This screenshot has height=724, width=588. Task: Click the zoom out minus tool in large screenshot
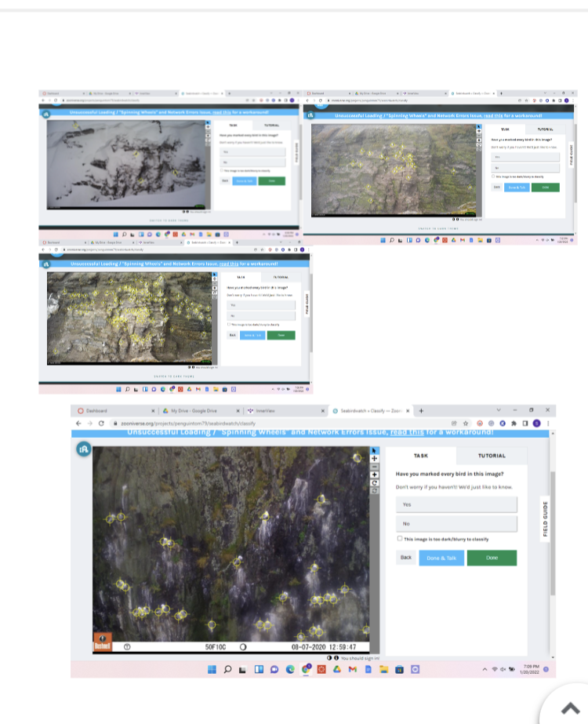tap(374, 467)
